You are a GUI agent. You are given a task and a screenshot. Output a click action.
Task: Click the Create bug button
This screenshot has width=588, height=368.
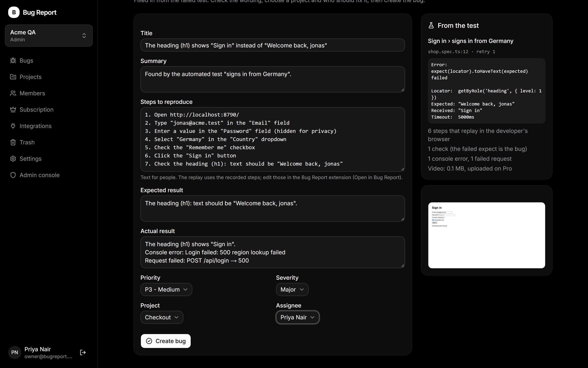(166, 341)
